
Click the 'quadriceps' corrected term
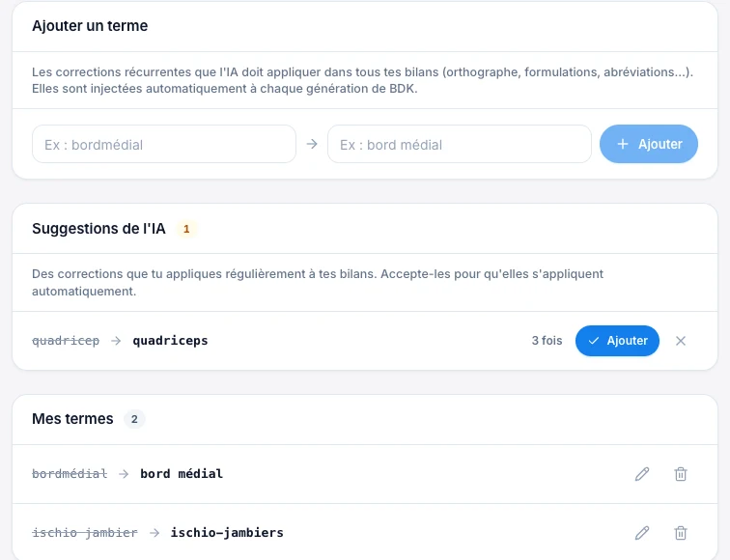[x=170, y=341]
